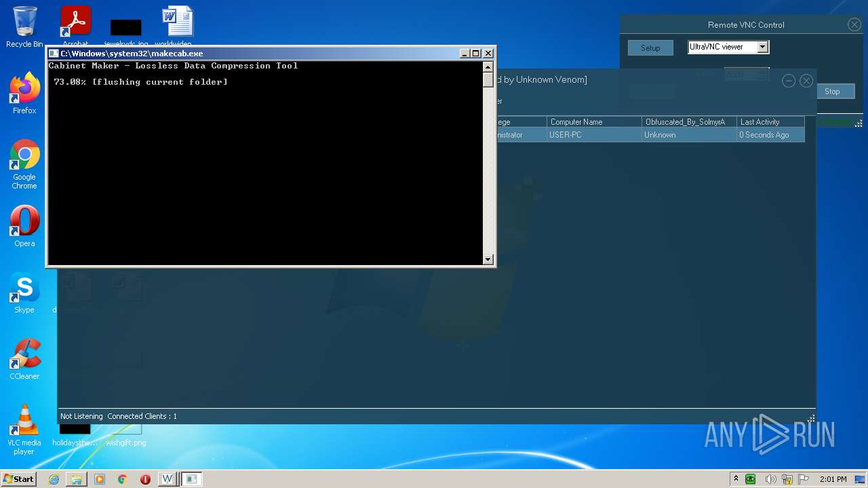
Task: Open Internet Explorer from the taskbar
Action: tap(54, 479)
